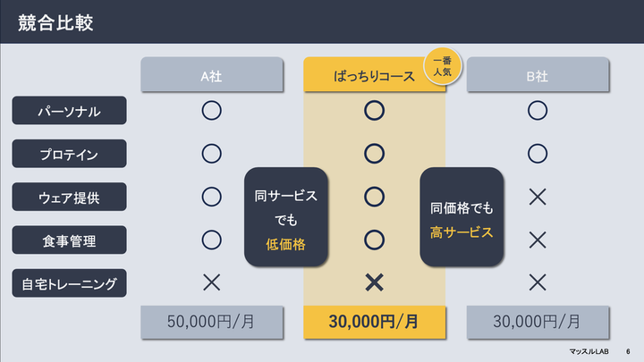This screenshot has height=362, width=644.
Task: Select the bold X in ばっちりコース column
Action: pyautogui.click(x=374, y=282)
